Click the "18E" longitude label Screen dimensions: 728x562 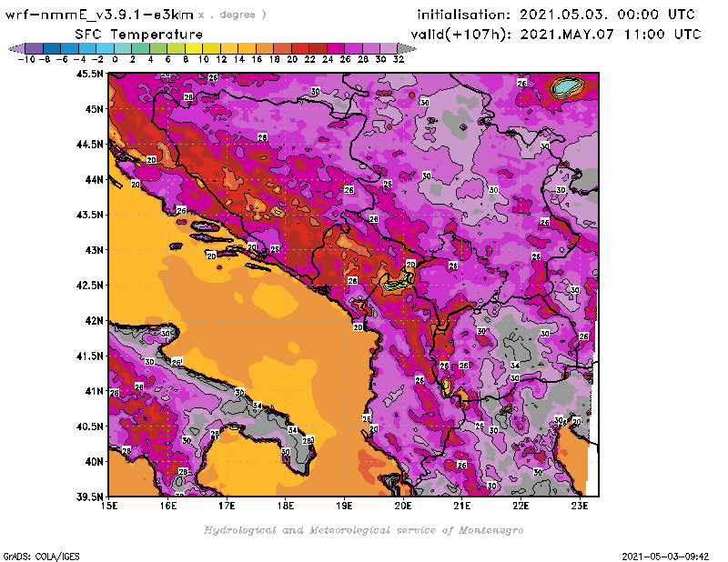(x=286, y=506)
